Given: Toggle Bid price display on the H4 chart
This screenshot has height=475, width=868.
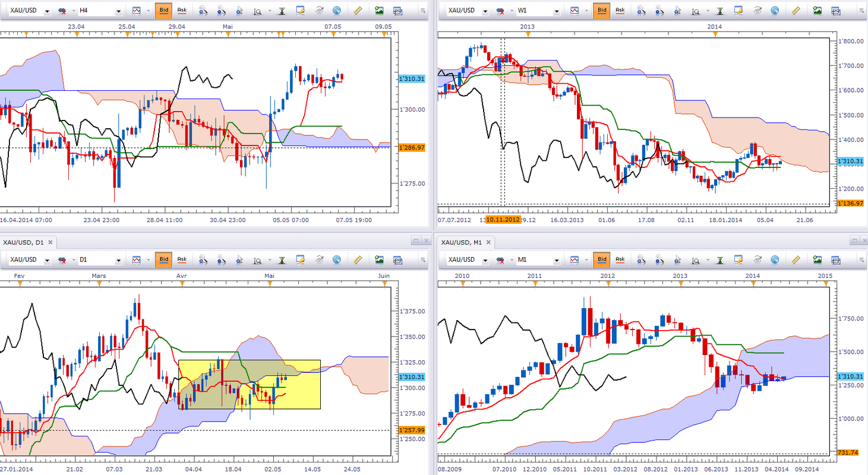Looking at the screenshot, I should coord(163,11).
